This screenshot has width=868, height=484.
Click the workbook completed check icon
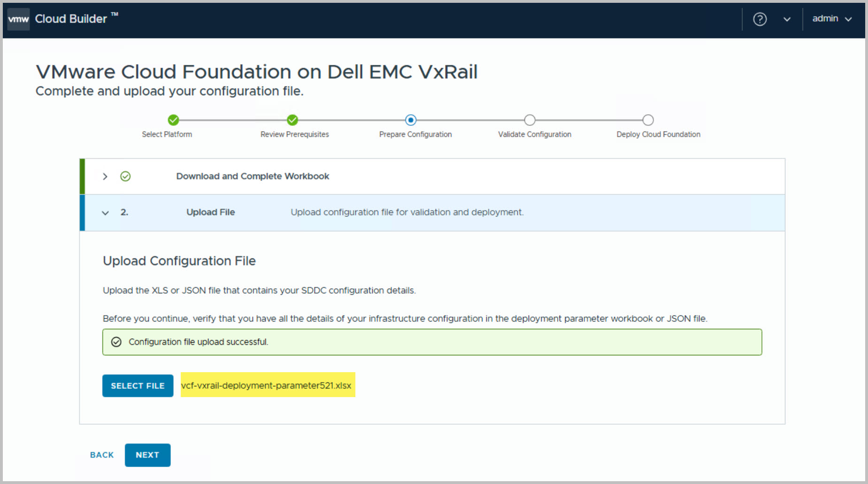pyautogui.click(x=125, y=176)
